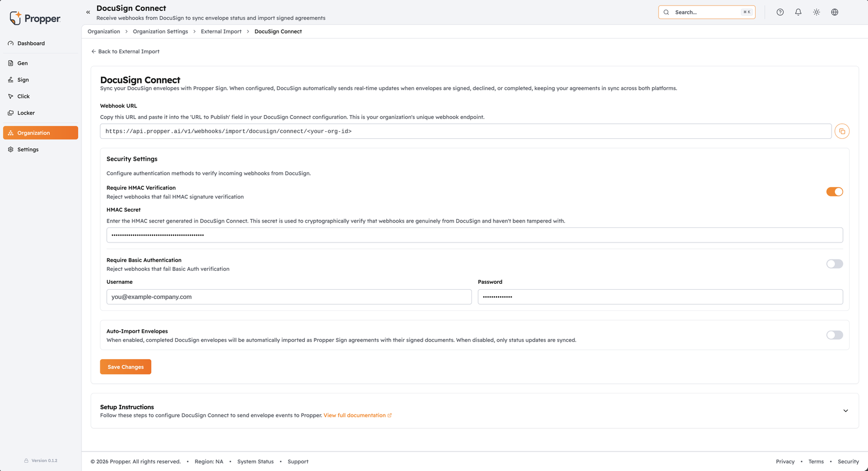Click the Click cursor icon in sidebar
Screen dimensions: 868x471
pos(10,96)
